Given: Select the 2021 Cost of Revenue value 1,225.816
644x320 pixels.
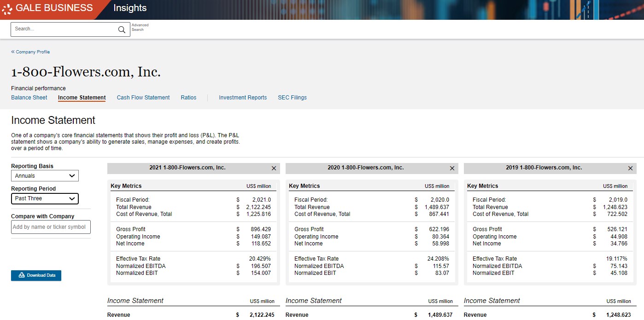Looking at the screenshot, I should tap(258, 214).
